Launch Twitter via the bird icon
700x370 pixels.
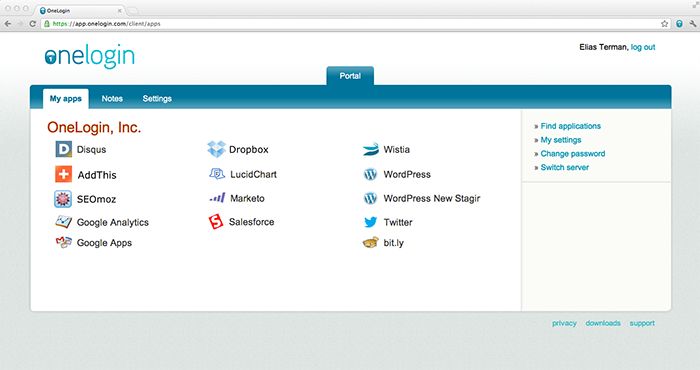[370, 222]
